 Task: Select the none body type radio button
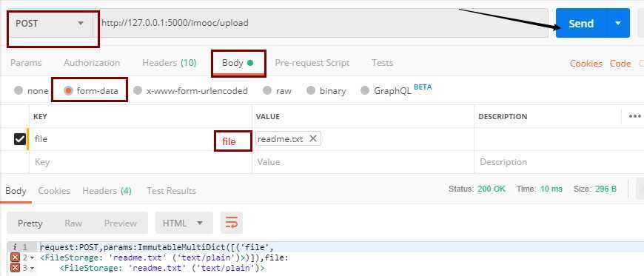[19, 91]
